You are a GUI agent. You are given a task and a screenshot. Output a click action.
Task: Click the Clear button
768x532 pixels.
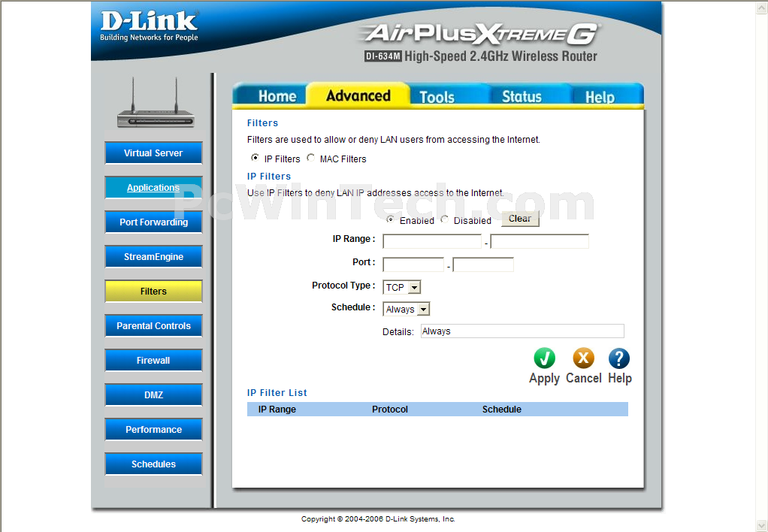(x=520, y=219)
